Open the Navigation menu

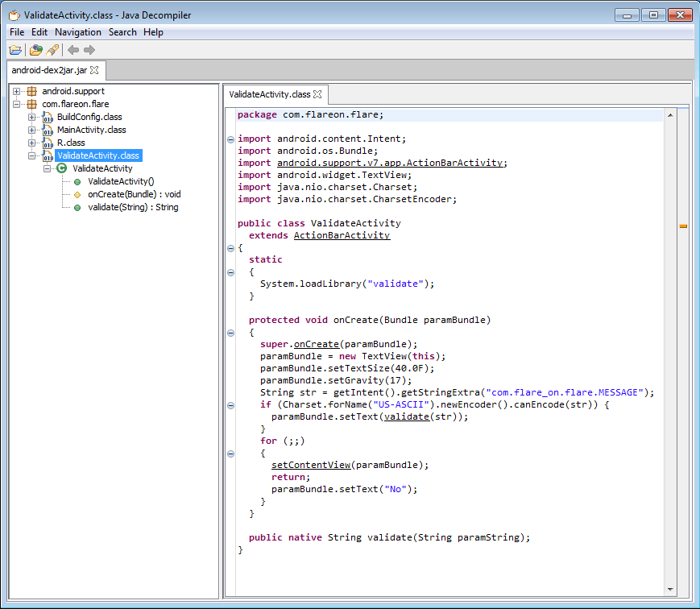78,32
